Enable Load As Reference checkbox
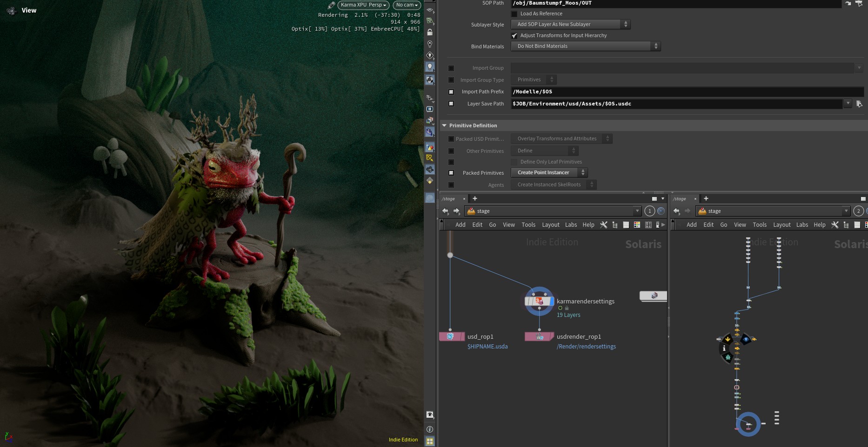Image resolution: width=868 pixels, height=447 pixels. pyautogui.click(x=514, y=14)
